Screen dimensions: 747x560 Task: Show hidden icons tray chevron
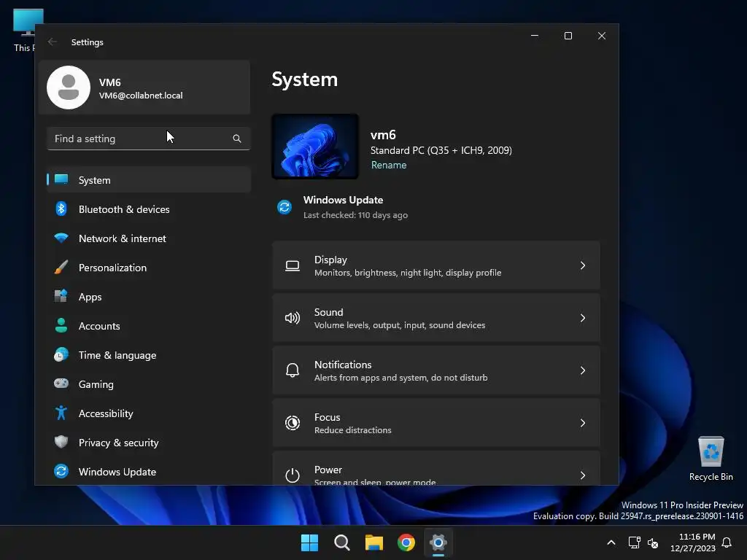[x=611, y=542]
